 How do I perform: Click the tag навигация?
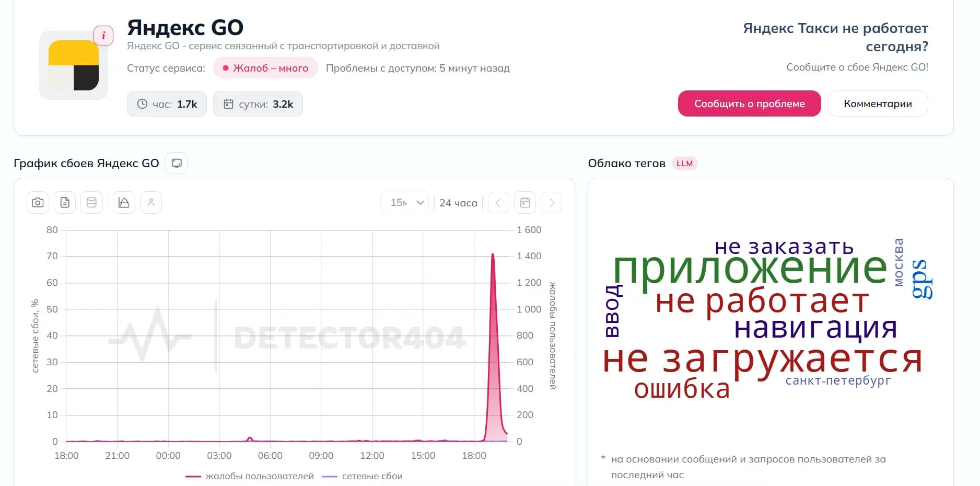815,328
